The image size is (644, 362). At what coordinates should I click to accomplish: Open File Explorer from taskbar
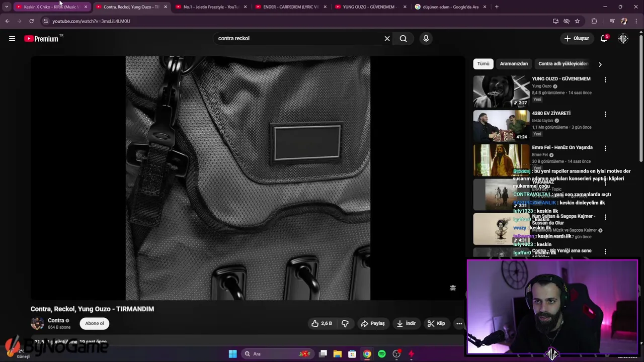tap(338, 354)
